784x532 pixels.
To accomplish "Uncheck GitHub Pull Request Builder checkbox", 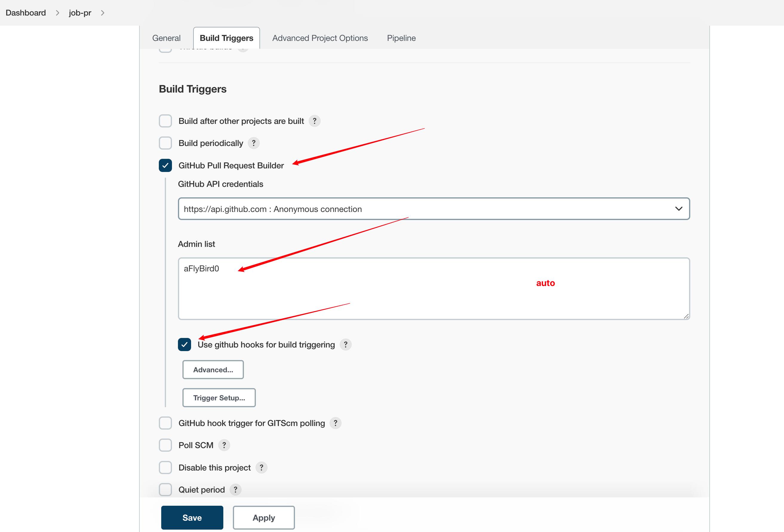I will click(165, 165).
